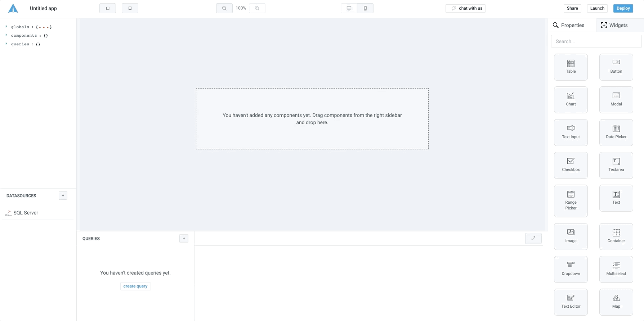Click the Image widget icon
644x321 pixels.
[571, 232]
